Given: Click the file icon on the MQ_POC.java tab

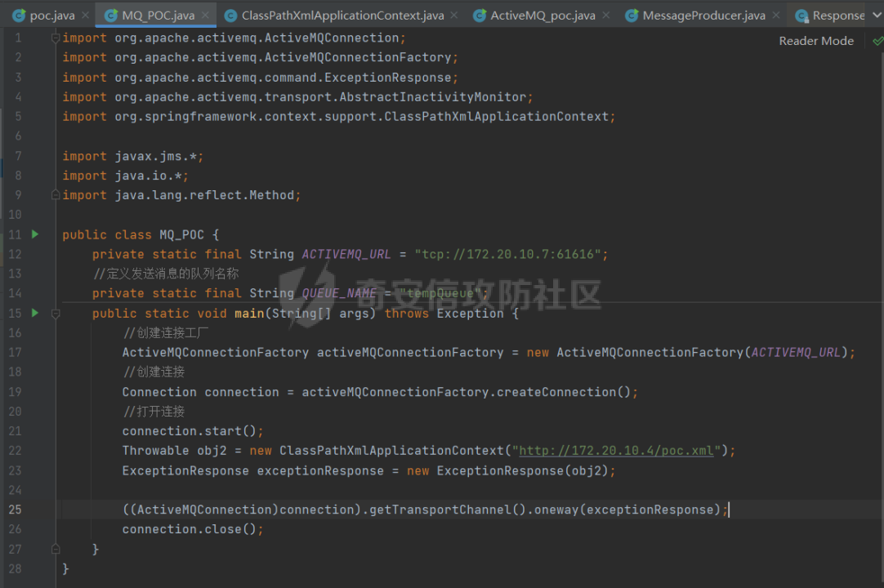Looking at the screenshot, I should 112,16.
